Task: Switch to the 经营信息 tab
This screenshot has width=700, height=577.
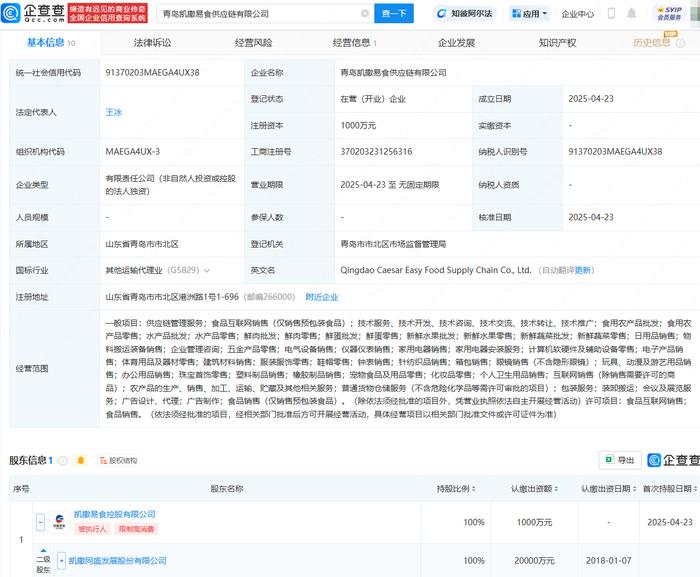Action: click(x=354, y=43)
